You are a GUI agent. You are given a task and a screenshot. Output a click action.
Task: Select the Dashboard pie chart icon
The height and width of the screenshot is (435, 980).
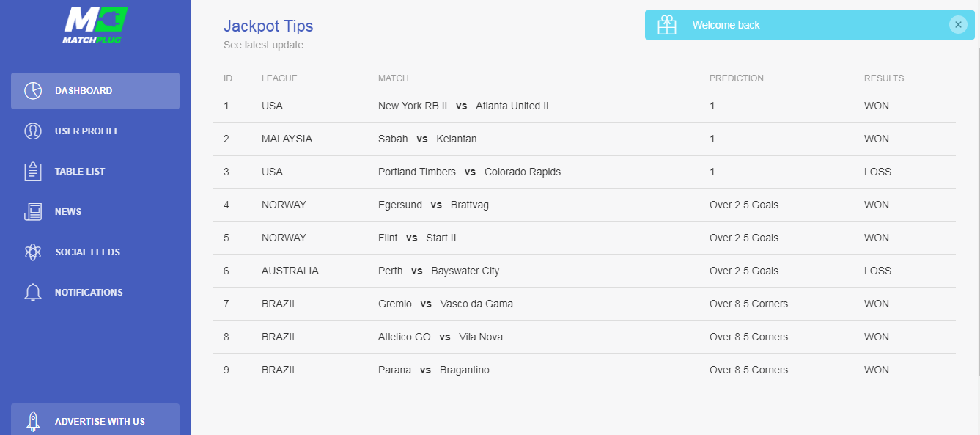(33, 91)
